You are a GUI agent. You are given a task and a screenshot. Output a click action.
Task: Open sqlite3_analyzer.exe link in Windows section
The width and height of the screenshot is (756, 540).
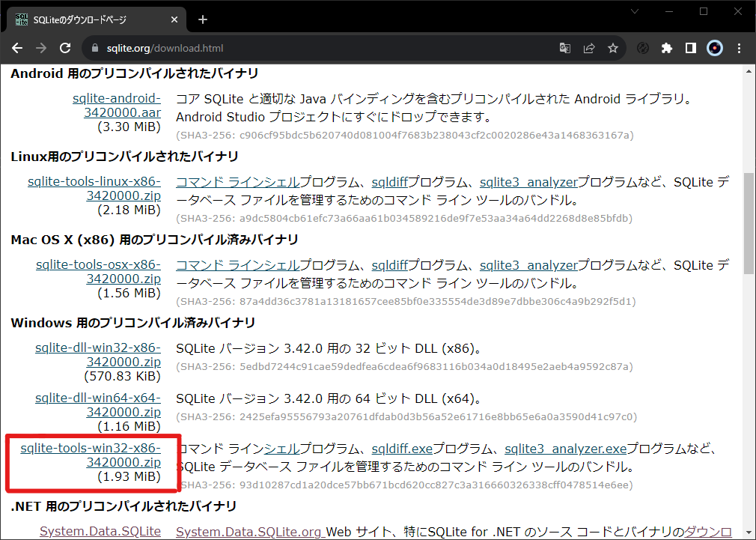tap(566, 449)
